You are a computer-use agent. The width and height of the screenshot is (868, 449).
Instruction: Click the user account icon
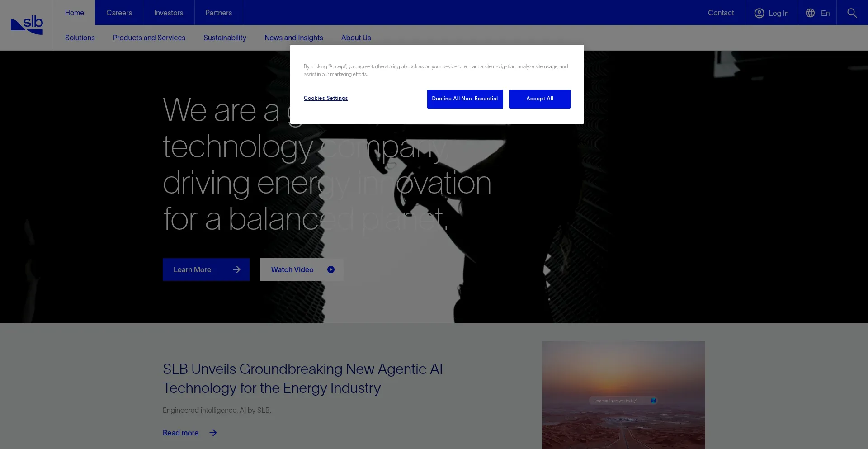pyautogui.click(x=759, y=13)
